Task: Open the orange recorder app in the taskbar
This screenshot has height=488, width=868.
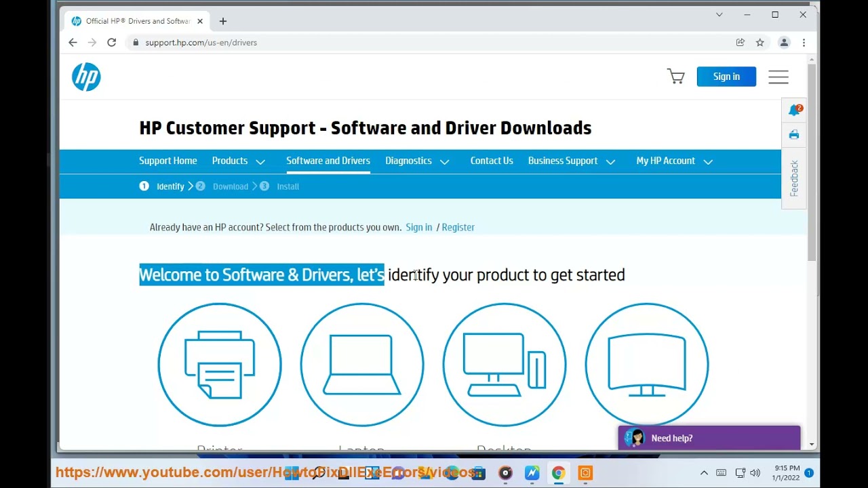Action: coord(585,473)
